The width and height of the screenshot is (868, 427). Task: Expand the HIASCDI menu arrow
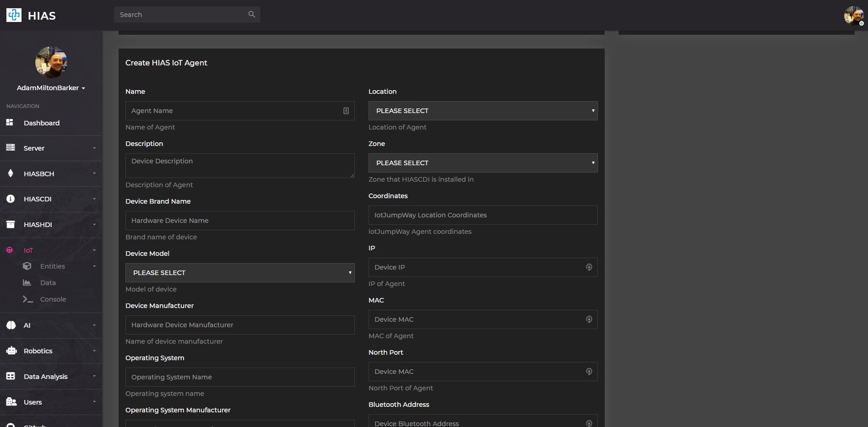pyautogui.click(x=94, y=199)
